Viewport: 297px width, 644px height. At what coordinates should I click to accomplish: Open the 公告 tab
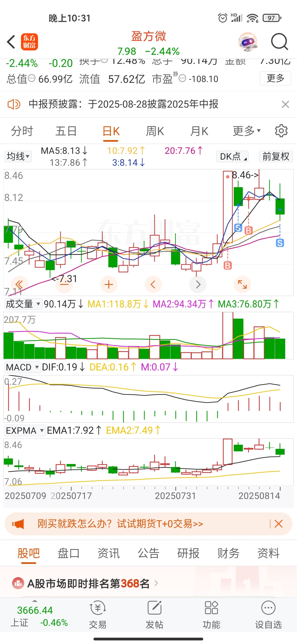148,553
